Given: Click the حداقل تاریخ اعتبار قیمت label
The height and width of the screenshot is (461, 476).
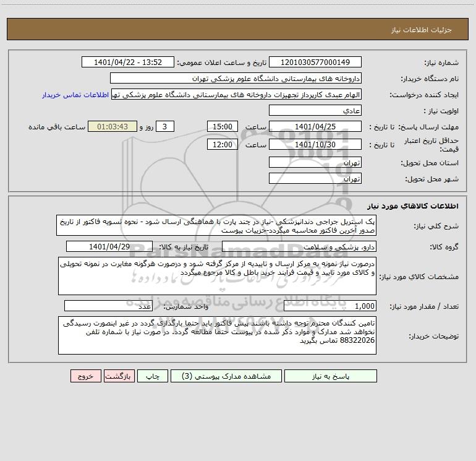Looking at the screenshot, I should [x=431, y=145].
